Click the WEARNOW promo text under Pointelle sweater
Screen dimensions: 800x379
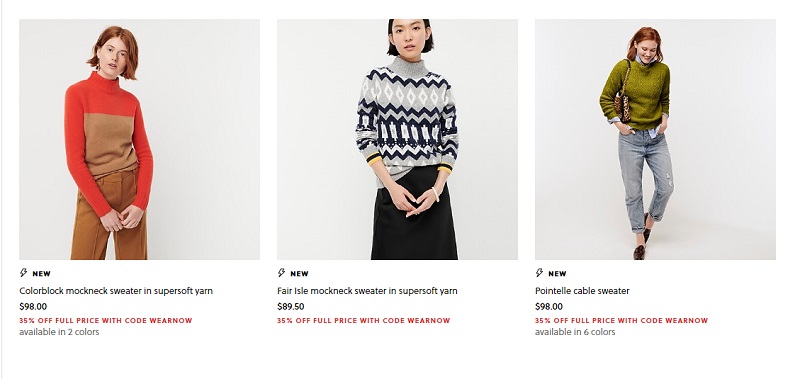coord(621,321)
